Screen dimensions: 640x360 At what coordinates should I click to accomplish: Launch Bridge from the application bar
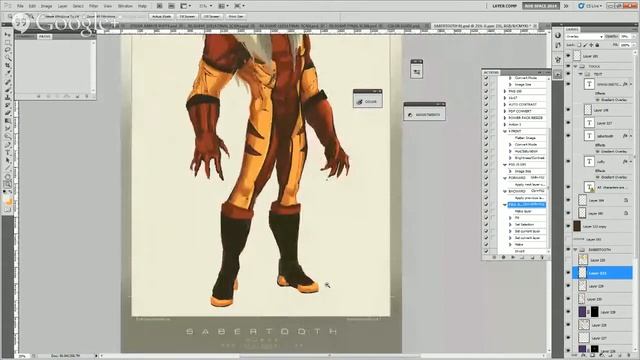tap(159, 6)
